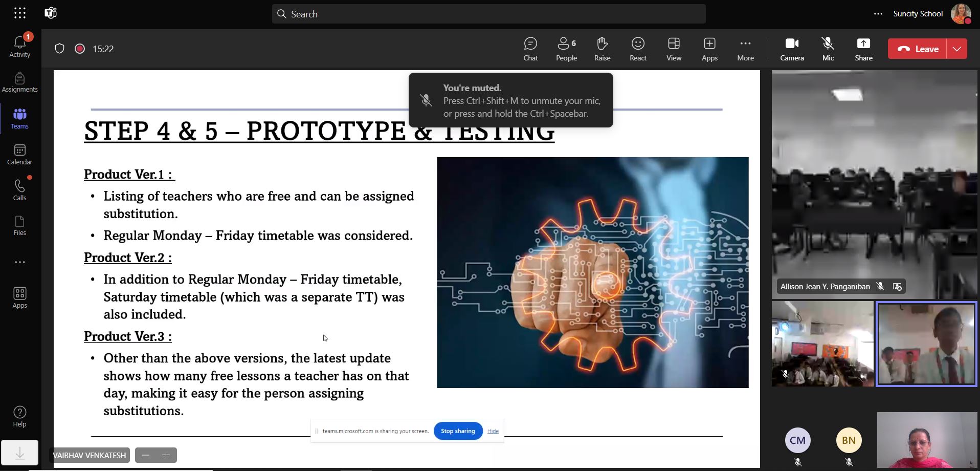Change the meeting View layout
The height and width of the screenshot is (471, 980).
click(x=674, y=49)
